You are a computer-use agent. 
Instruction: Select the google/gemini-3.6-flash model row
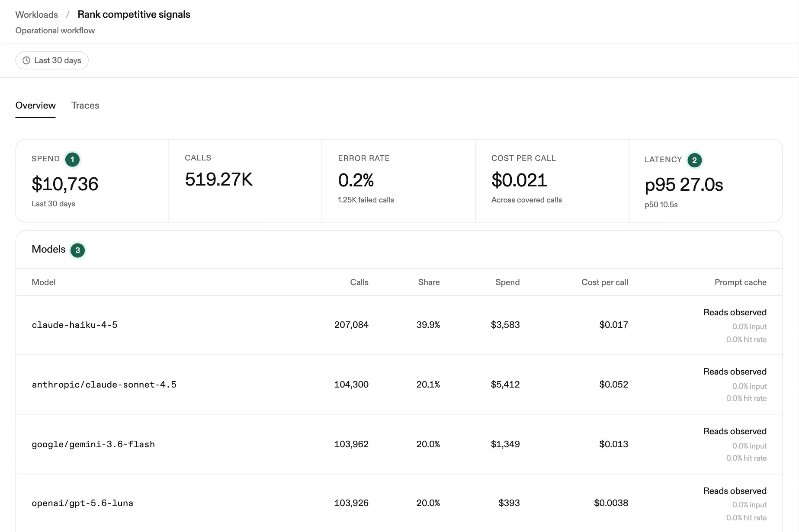coord(399,444)
